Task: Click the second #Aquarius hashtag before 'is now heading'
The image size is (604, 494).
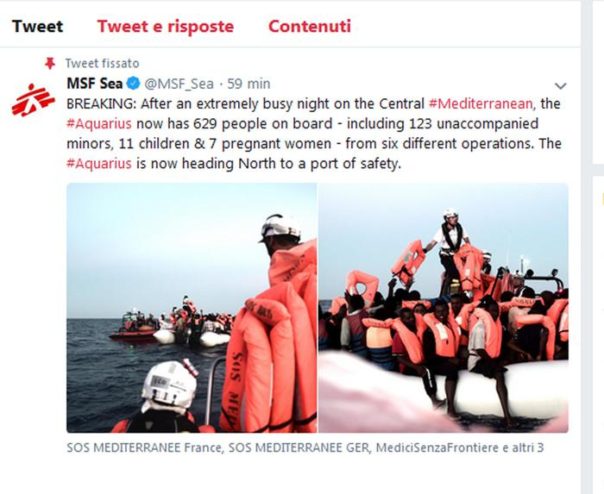Action: pos(99,163)
